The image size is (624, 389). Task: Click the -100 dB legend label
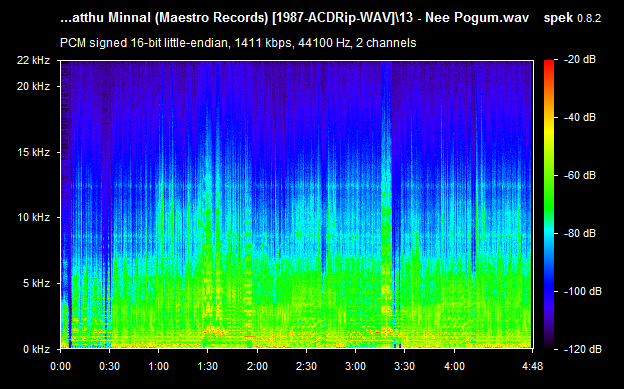point(583,291)
